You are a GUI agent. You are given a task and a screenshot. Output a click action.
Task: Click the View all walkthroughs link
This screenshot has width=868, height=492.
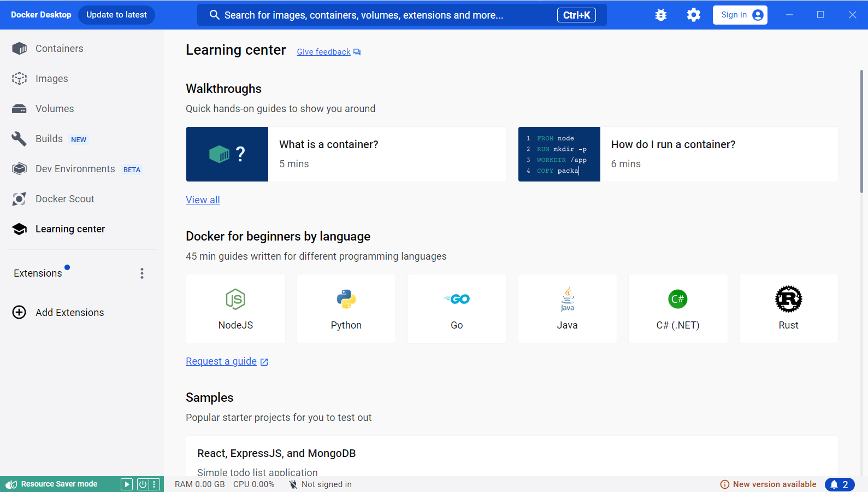(x=203, y=200)
